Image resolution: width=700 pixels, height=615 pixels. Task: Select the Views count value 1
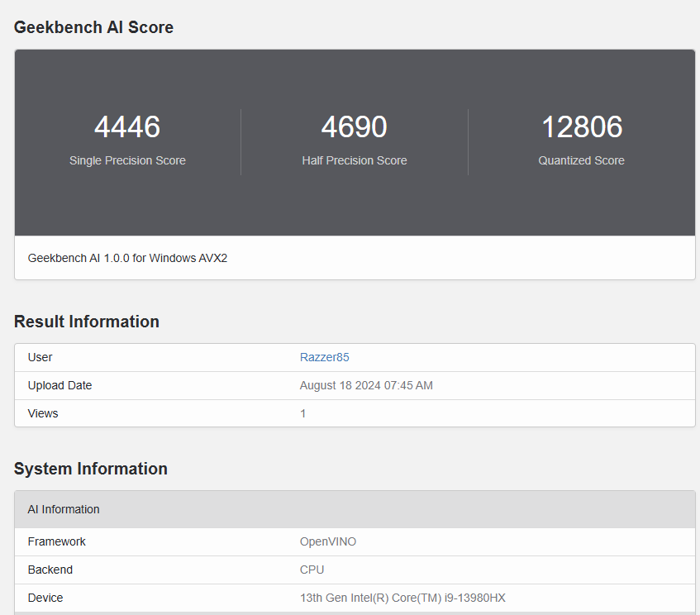(302, 413)
